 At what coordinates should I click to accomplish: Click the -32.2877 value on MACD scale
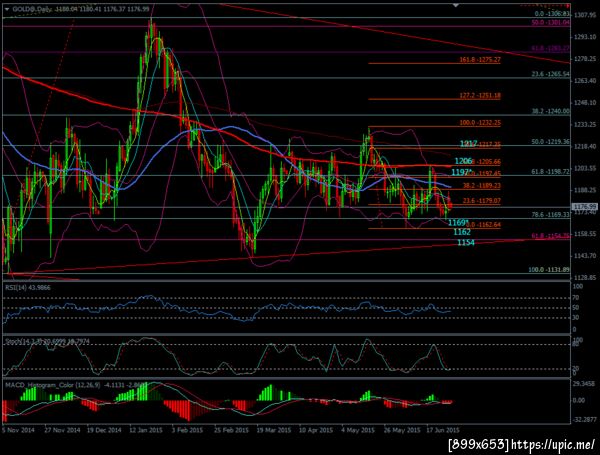click(584, 419)
